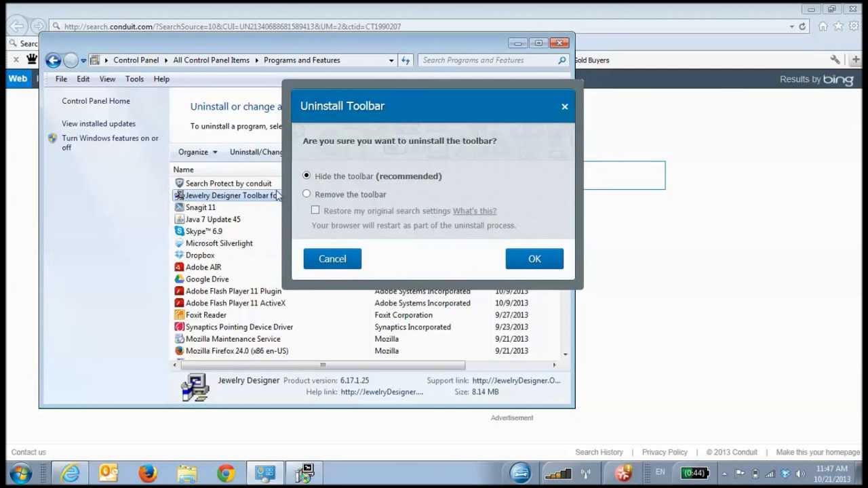Select Microsoft Silverlight in program list
This screenshot has width=868, height=488.
(219, 243)
